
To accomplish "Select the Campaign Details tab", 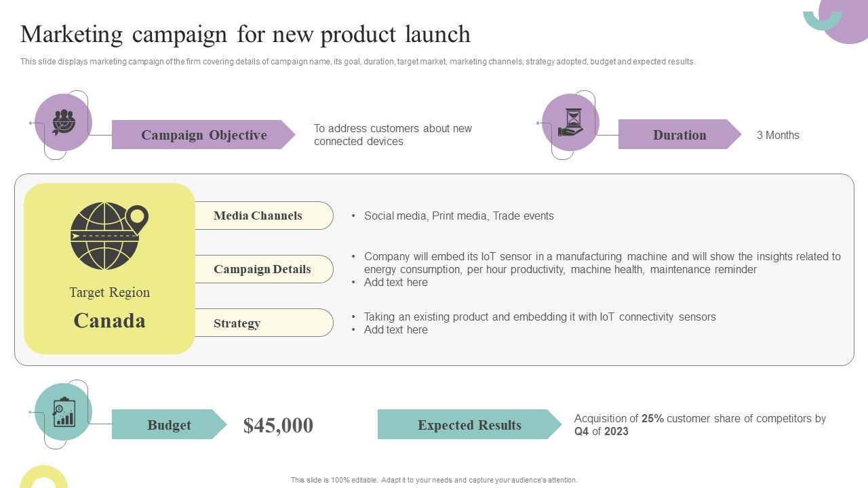I will coord(262,269).
